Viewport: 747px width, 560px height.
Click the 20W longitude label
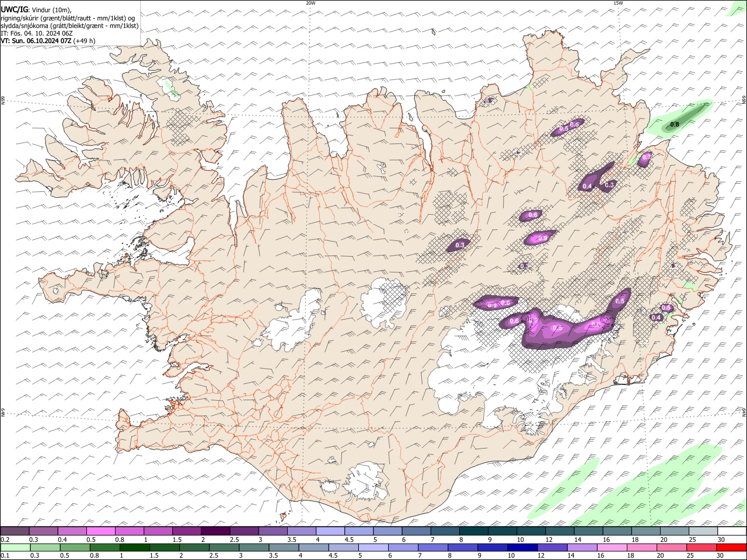click(311, 3)
